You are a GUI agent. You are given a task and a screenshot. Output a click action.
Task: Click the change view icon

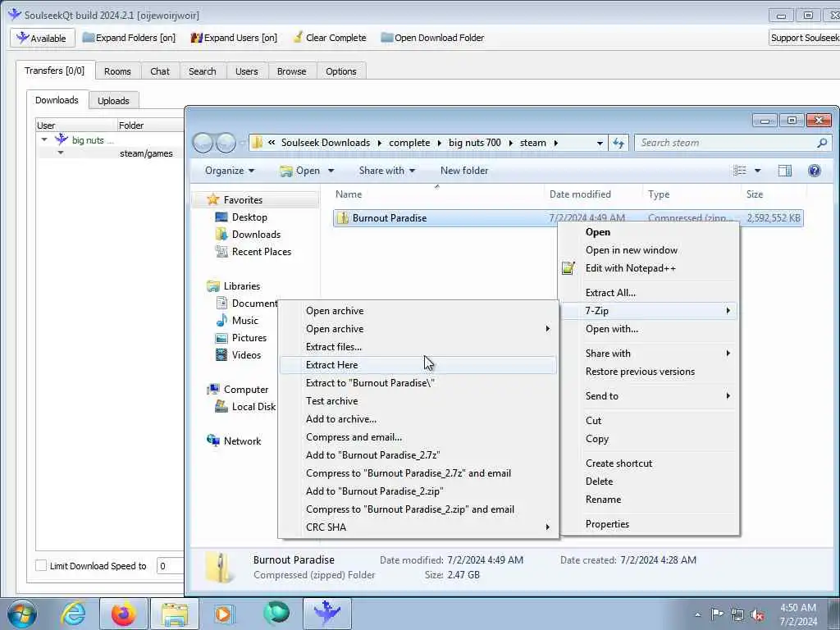[x=740, y=171]
